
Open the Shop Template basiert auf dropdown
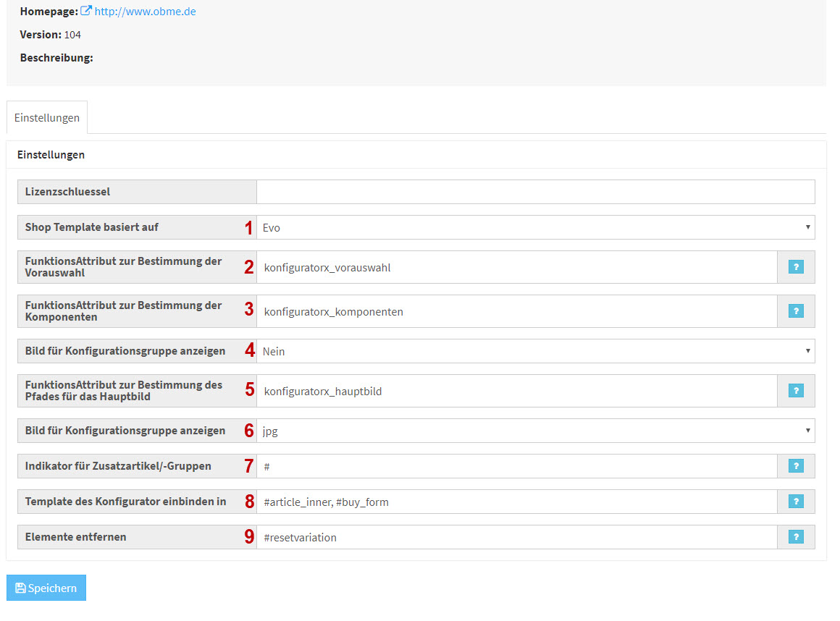[535, 227]
